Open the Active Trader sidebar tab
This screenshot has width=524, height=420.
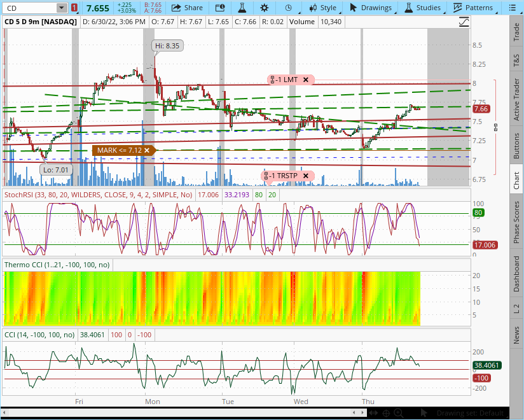coord(516,99)
